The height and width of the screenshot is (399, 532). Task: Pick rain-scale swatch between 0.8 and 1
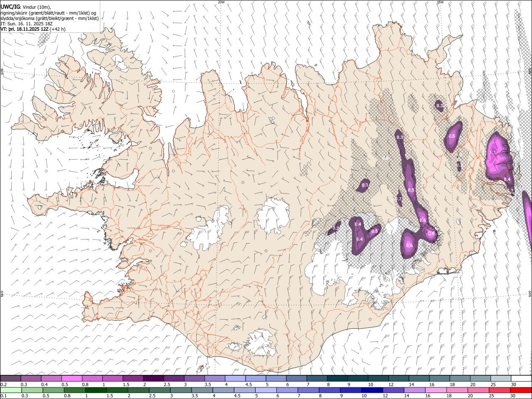[74, 390]
